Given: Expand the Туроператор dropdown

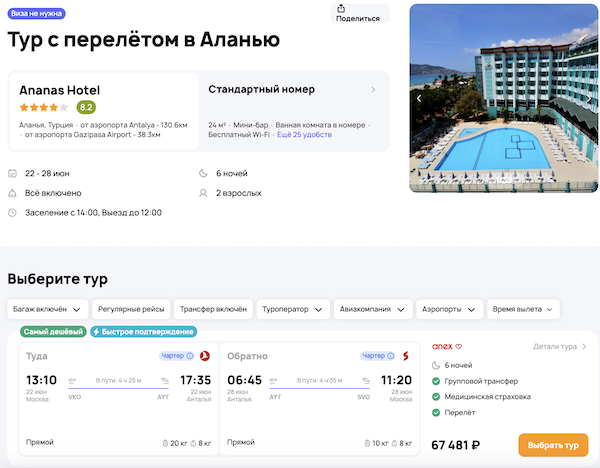Looking at the screenshot, I should coord(292,309).
